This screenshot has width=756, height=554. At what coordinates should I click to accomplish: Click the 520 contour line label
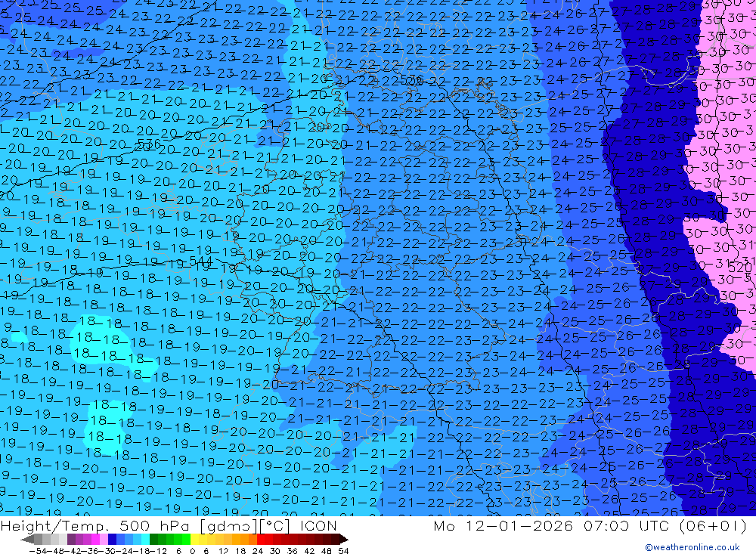click(741, 268)
